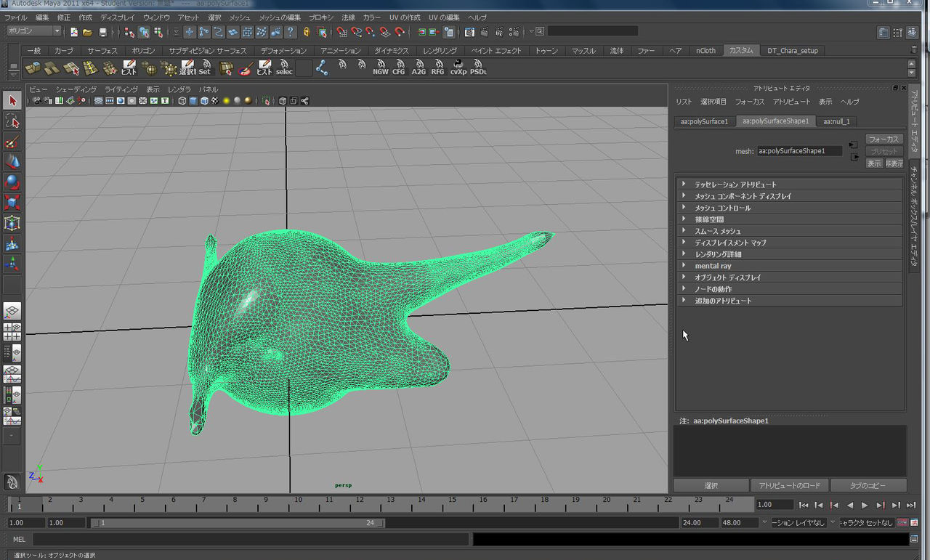Switch to the aa:polySurface1 attribute tab
This screenshot has width=930, height=560.
704,121
